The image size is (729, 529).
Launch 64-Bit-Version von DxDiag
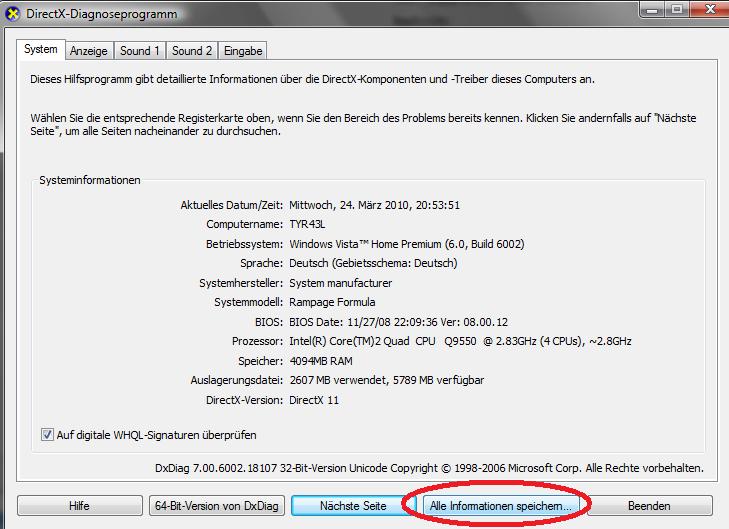[x=217, y=505]
